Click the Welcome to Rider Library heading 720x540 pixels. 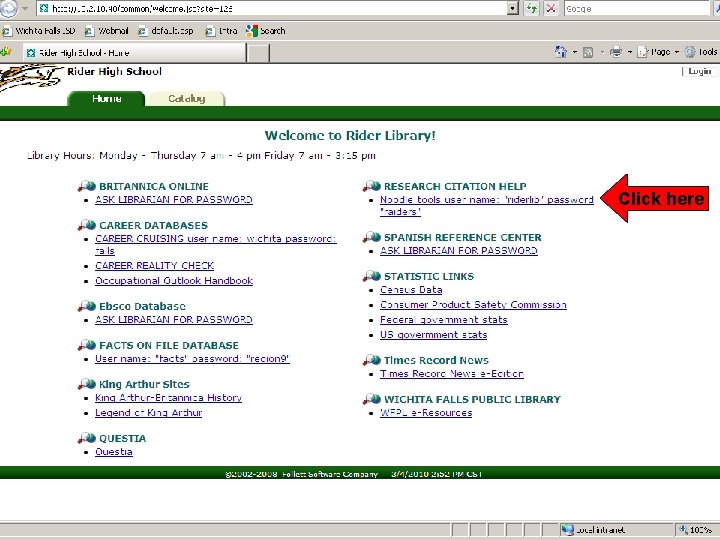click(350, 135)
